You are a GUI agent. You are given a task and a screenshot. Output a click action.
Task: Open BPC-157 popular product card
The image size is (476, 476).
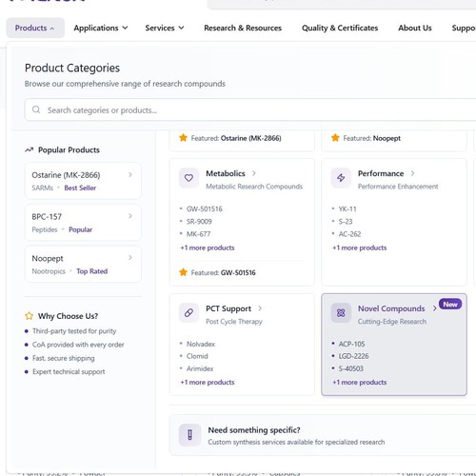click(x=83, y=223)
